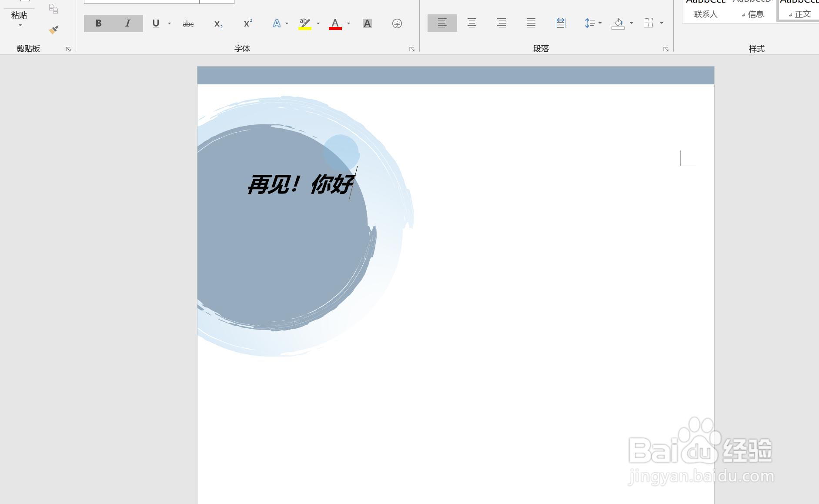Image resolution: width=819 pixels, height=504 pixels.
Task: Center the paragraph alignment
Action: coord(471,23)
